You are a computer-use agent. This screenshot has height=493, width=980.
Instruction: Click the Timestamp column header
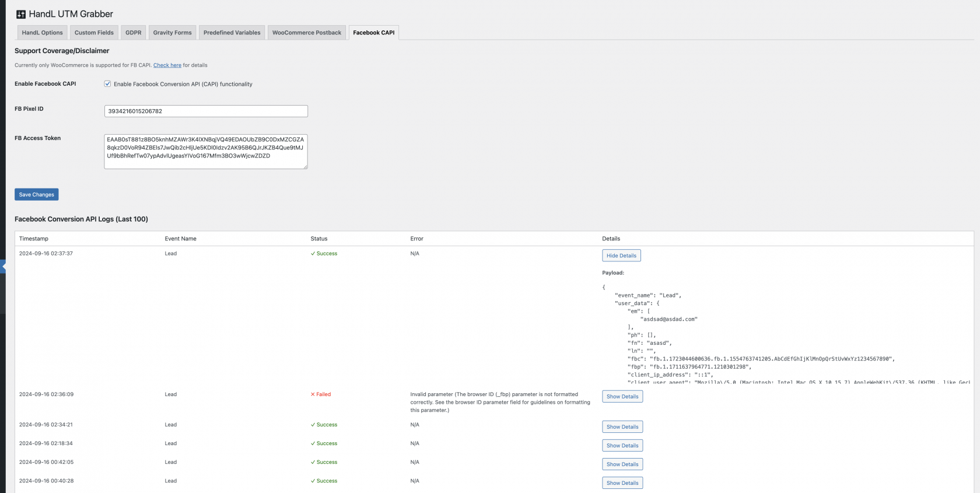click(x=34, y=239)
